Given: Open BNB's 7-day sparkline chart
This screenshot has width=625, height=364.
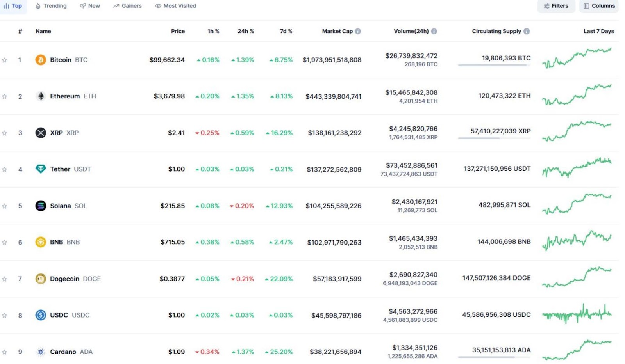Looking at the screenshot, I should (x=577, y=240).
